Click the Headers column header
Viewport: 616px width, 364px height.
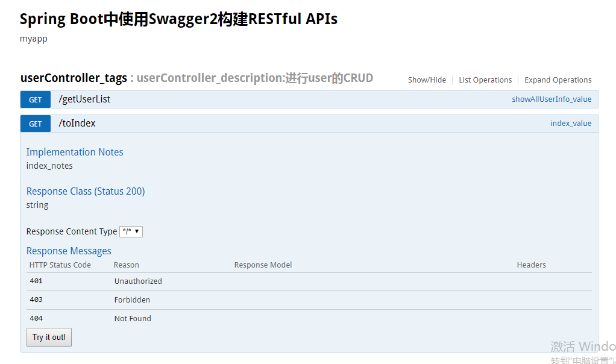pos(531,265)
